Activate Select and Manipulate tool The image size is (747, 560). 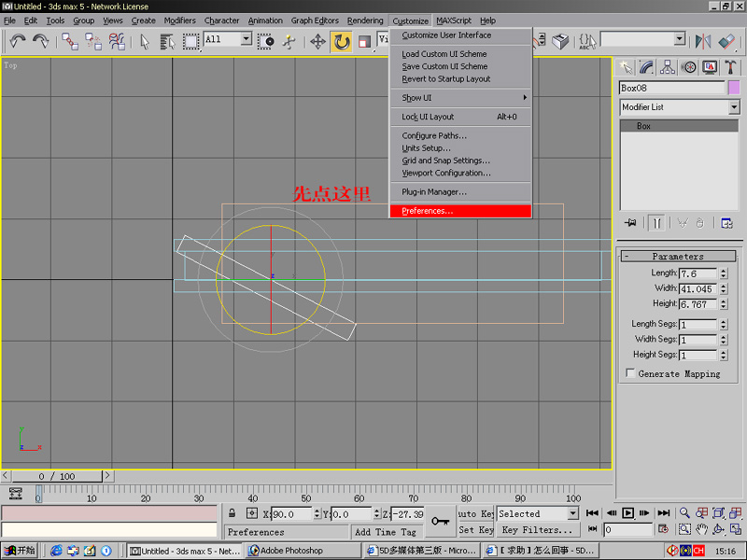[x=289, y=41]
